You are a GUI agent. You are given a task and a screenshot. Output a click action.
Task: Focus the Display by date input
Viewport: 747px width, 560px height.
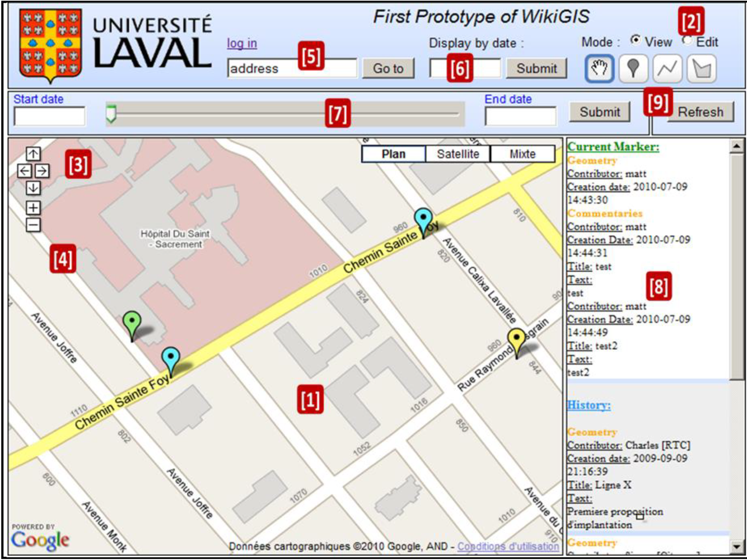pyautogui.click(x=465, y=68)
